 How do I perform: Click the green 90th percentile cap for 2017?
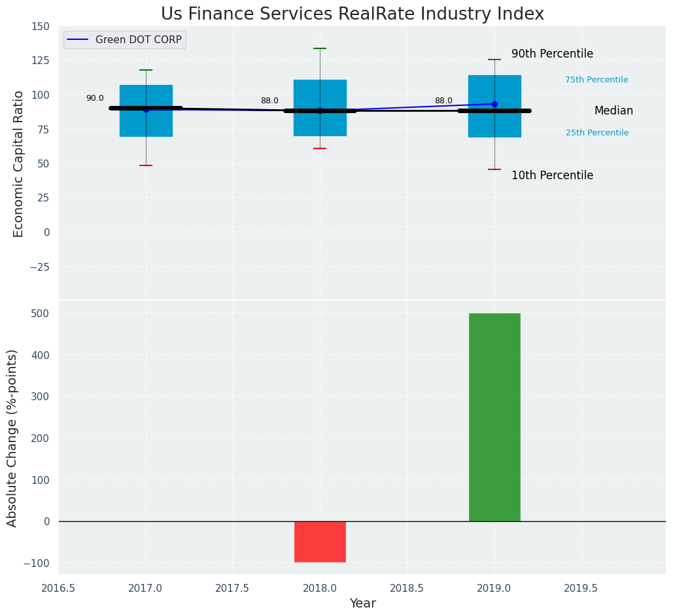146,70
